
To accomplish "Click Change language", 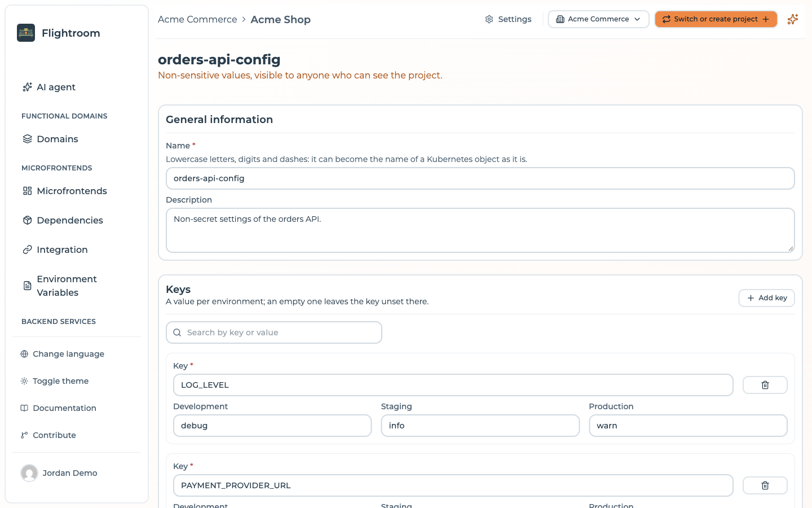I will [x=63, y=354].
